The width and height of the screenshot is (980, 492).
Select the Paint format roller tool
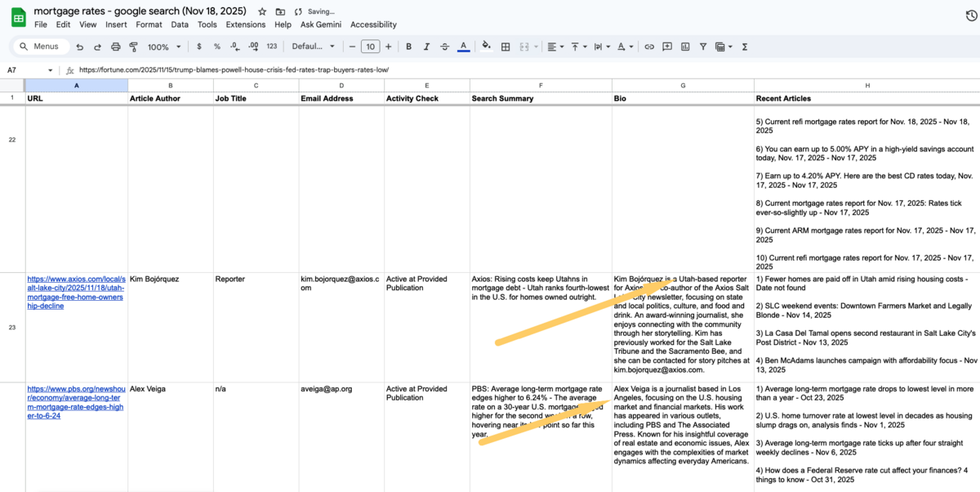133,47
